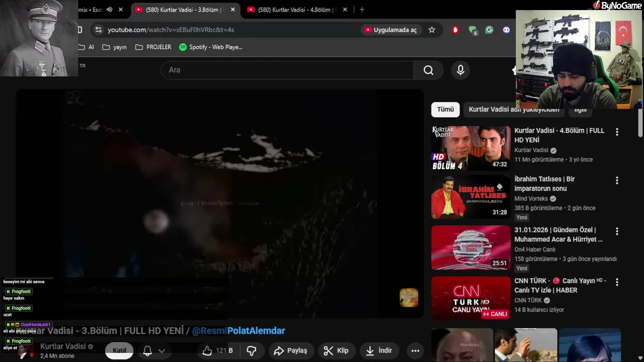644x362 pixels.
Task: Click the 'Paylaş' share button
Action: pyautogui.click(x=290, y=350)
